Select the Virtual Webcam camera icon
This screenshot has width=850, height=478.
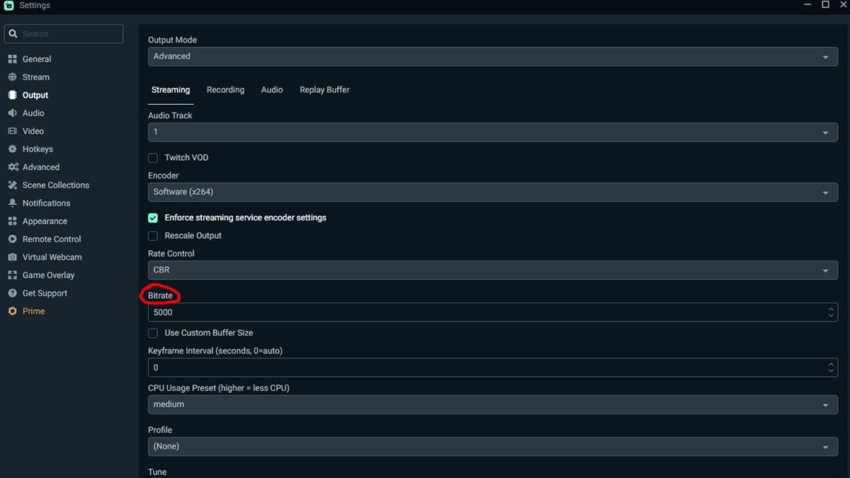coord(12,257)
